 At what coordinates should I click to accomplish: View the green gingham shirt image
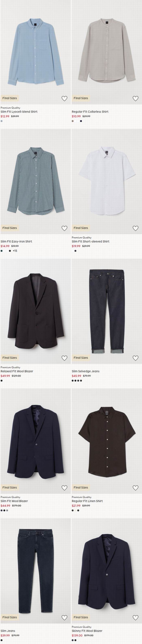click(x=35, y=181)
